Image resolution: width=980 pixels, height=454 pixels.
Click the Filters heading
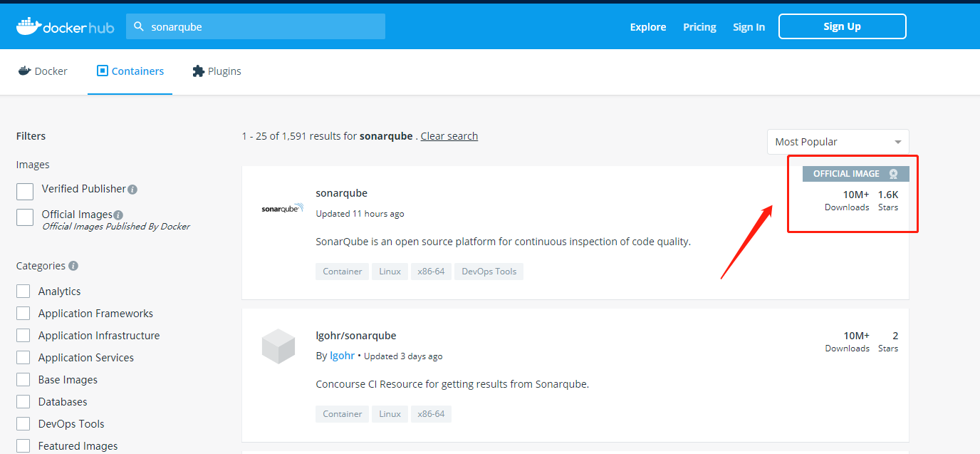click(x=31, y=136)
